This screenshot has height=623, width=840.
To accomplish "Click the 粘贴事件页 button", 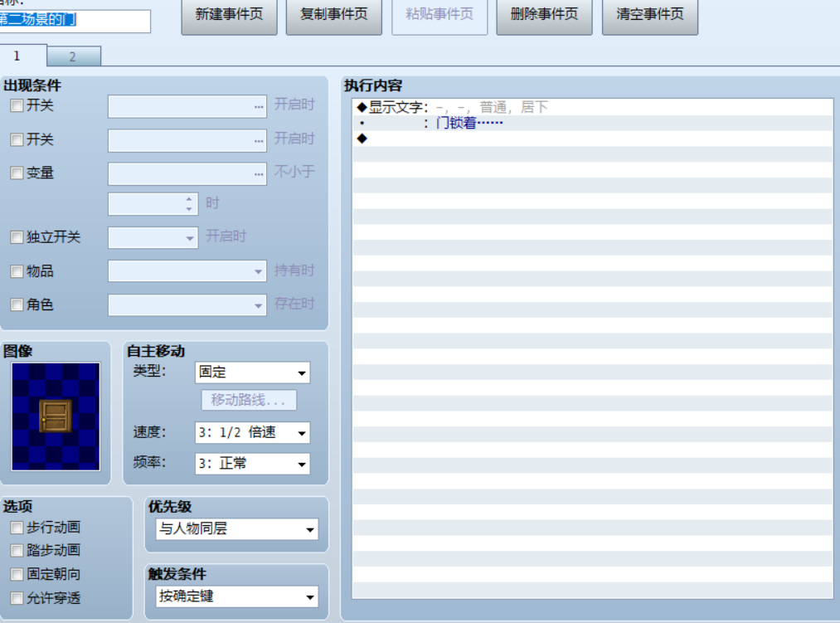I will pos(439,16).
